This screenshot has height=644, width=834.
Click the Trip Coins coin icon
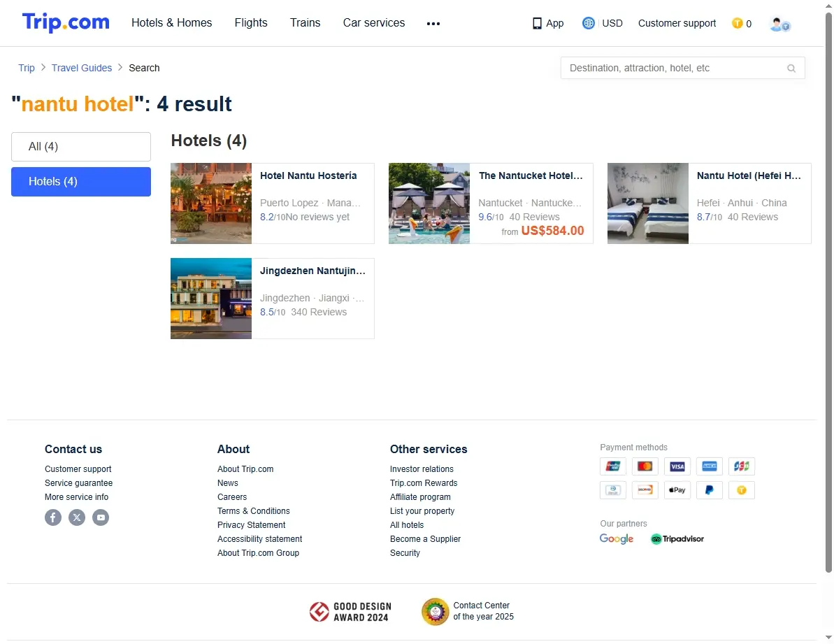[x=738, y=23]
